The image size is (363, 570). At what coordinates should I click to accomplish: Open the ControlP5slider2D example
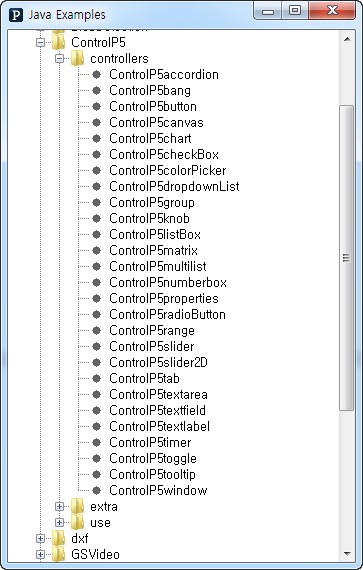[158, 362]
